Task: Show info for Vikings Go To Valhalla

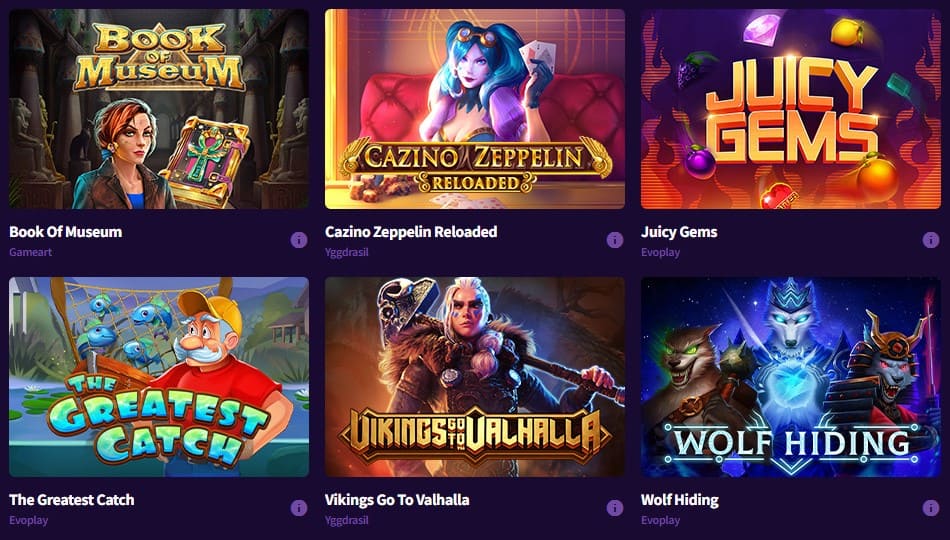Action: tap(615, 508)
